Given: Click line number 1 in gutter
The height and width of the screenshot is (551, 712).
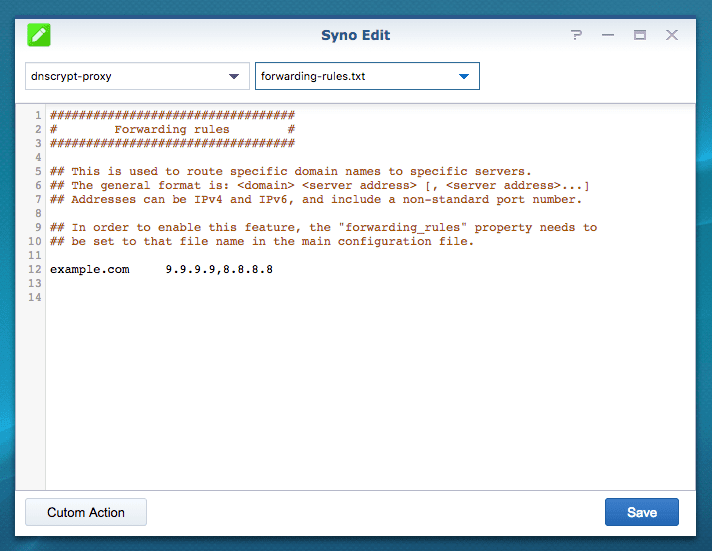Looking at the screenshot, I should [x=38, y=115].
